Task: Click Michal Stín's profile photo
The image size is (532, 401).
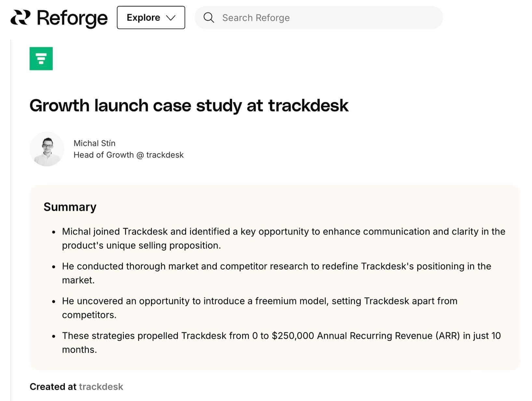Action: pyautogui.click(x=47, y=149)
